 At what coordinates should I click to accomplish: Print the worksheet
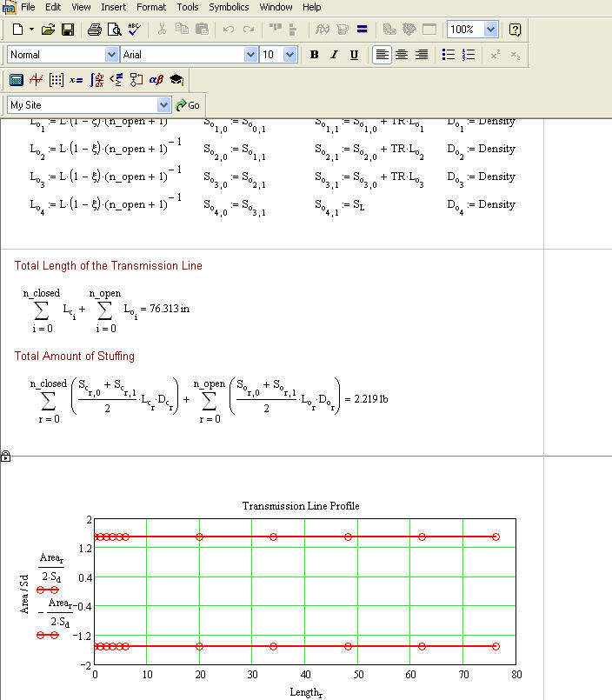(94, 30)
